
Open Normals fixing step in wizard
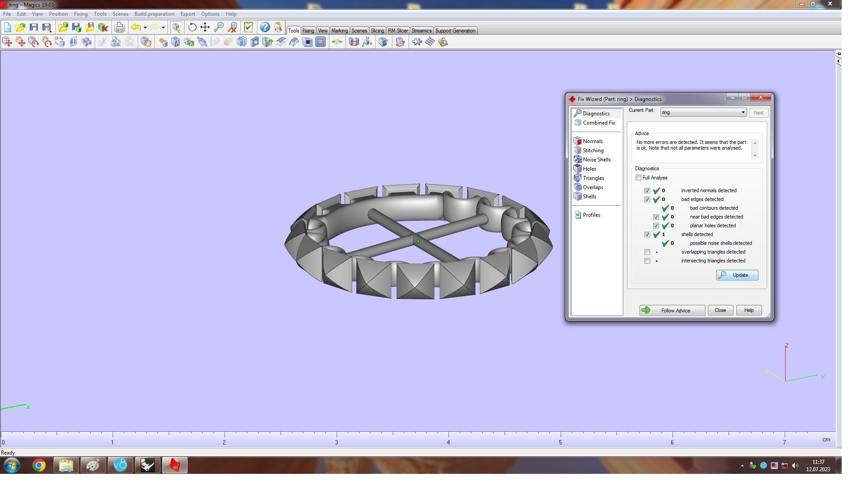point(592,141)
